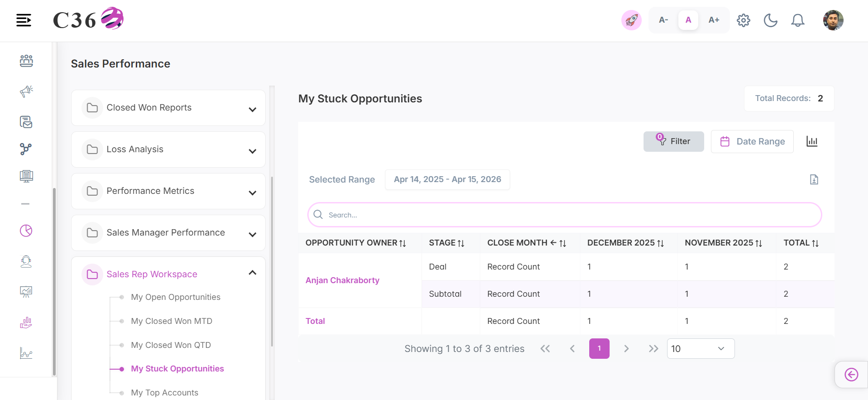Decrease font size with A- button
868x400 pixels.
[663, 20]
